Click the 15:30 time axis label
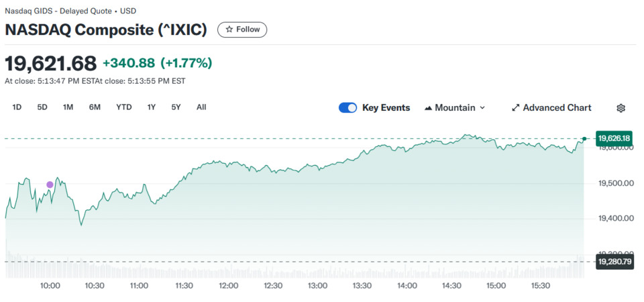Viewport: 644px width, 302px height. pos(541,286)
